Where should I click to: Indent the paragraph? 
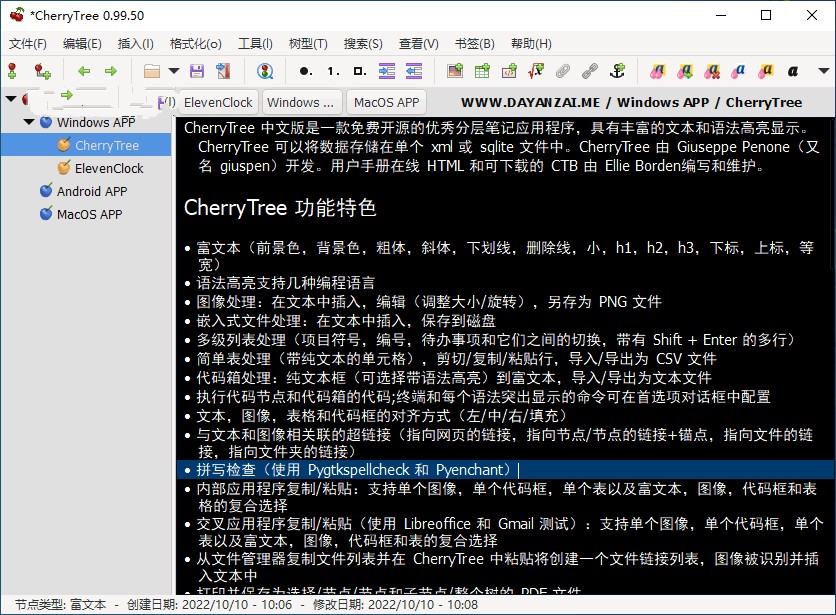pos(387,70)
